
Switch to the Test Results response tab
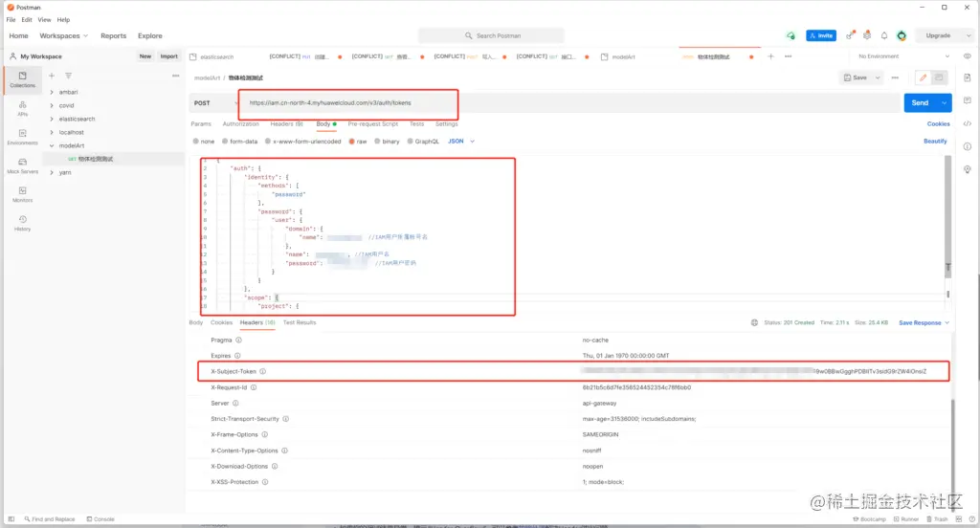coord(300,322)
